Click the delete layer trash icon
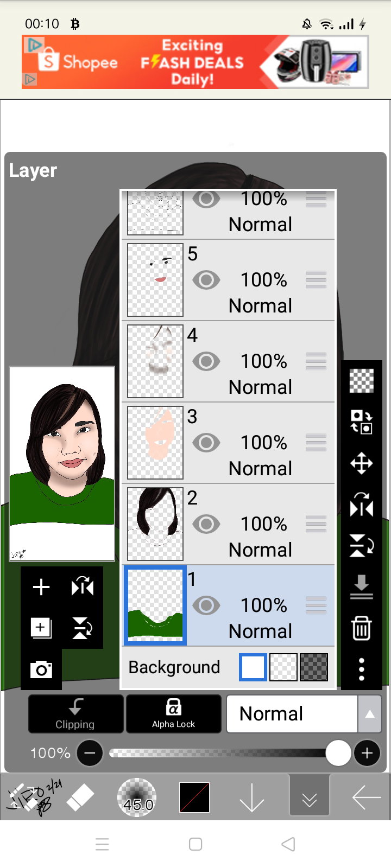Viewport: 391px width, 868px height. 362,628
